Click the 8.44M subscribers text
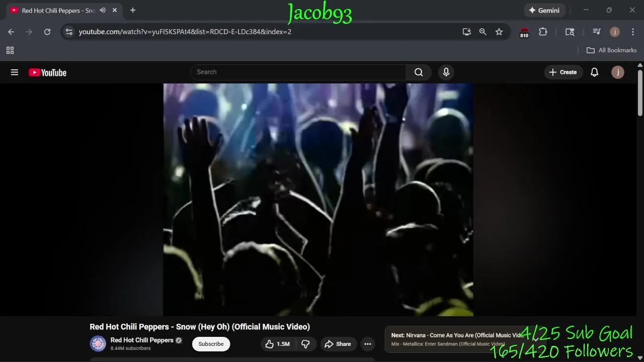This screenshot has width=644, height=362. (130, 348)
